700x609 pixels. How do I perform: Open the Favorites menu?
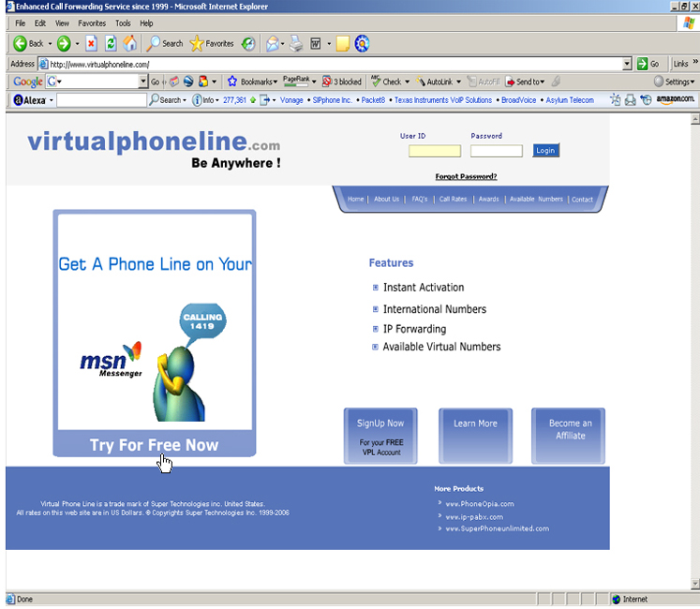(x=92, y=23)
